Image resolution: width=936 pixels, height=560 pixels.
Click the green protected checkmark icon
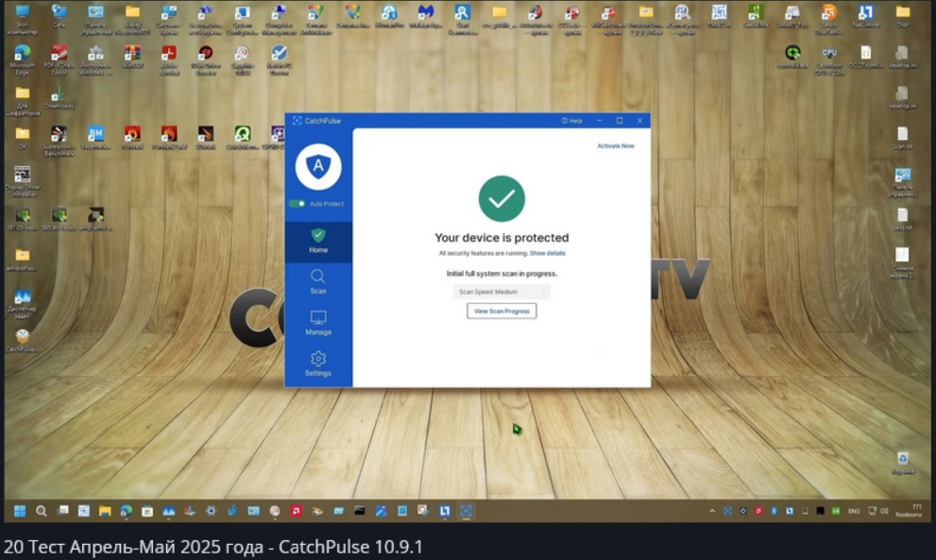(502, 198)
